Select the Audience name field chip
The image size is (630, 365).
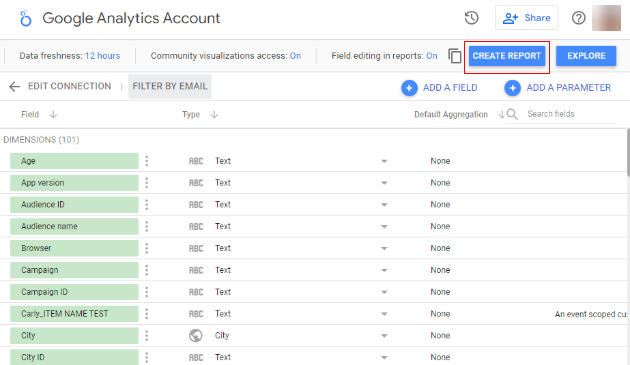coord(74,226)
